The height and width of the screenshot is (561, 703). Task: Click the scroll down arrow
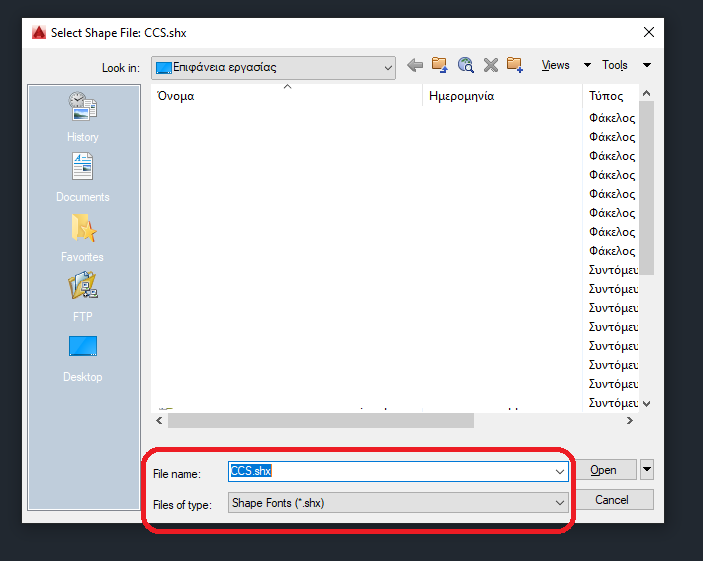pyautogui.click(x=647, y=404)
